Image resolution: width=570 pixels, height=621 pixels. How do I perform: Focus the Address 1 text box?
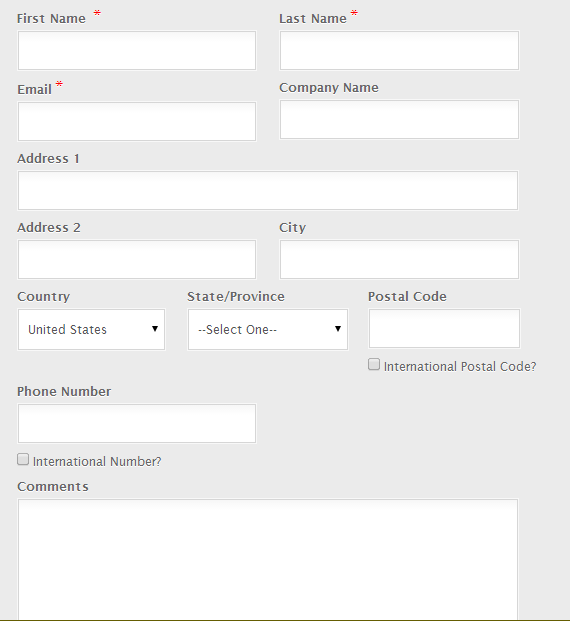coord(268,190)
